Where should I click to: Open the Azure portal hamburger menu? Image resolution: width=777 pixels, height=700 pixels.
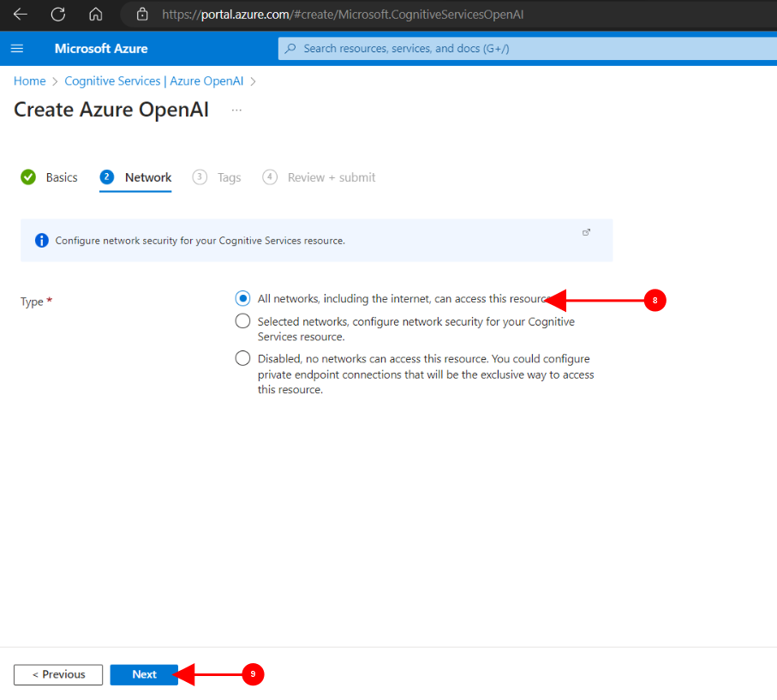click(17, 48)
